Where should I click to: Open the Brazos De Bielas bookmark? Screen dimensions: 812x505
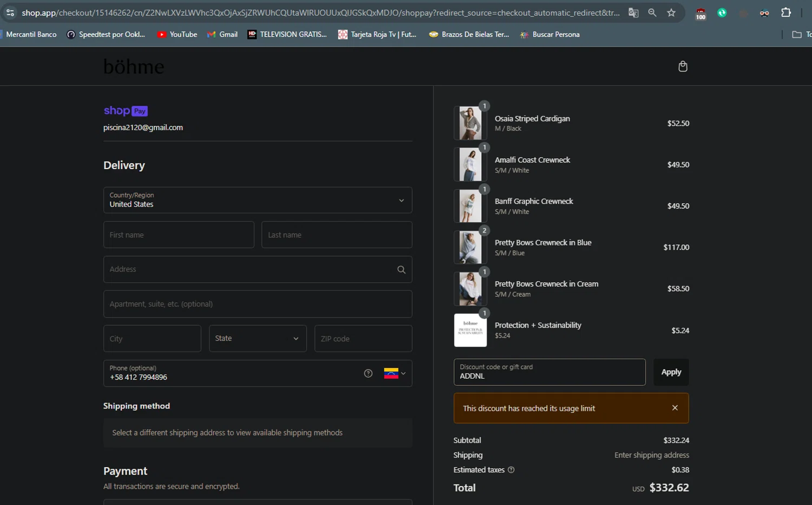(x=469, y=34)
